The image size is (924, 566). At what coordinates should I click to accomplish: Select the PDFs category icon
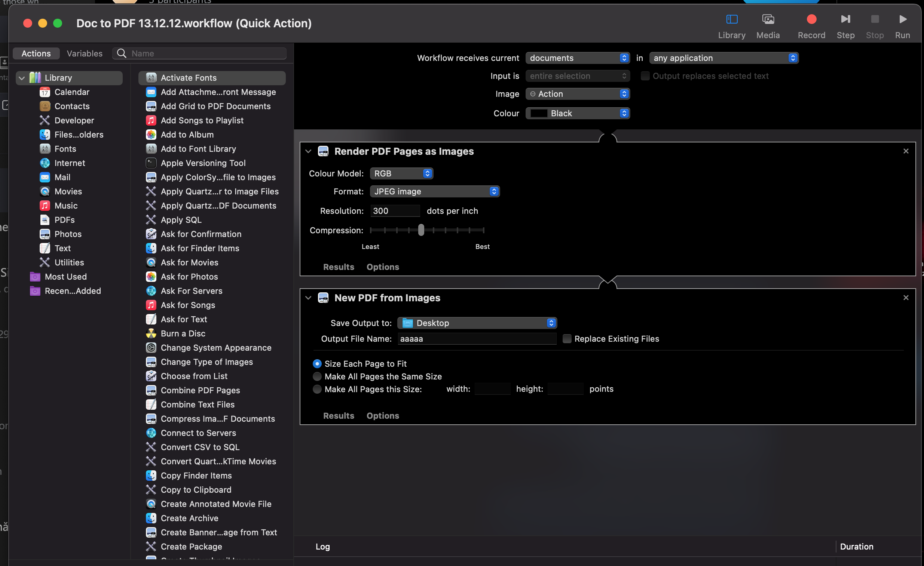45,220
